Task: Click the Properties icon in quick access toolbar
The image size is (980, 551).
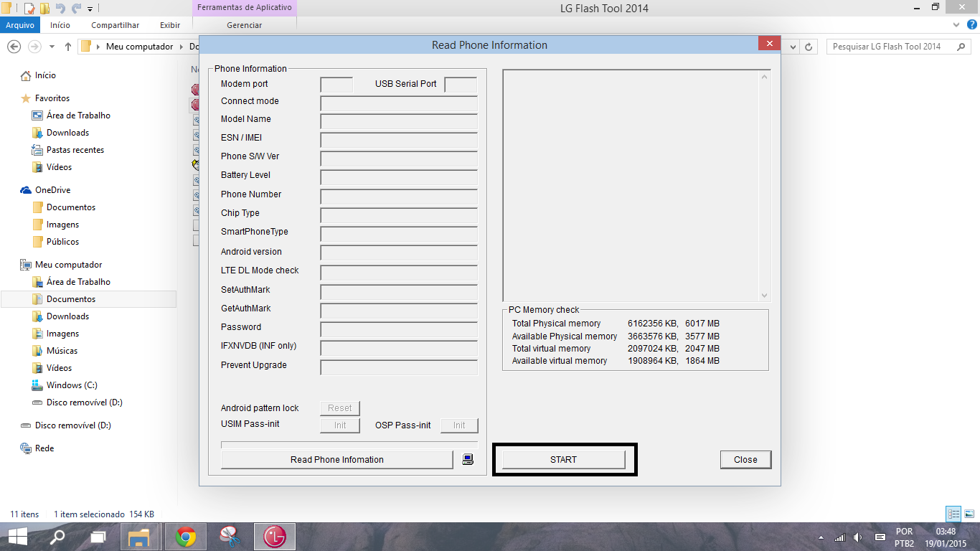Action: pyautogui.click(x=29, y=9)
